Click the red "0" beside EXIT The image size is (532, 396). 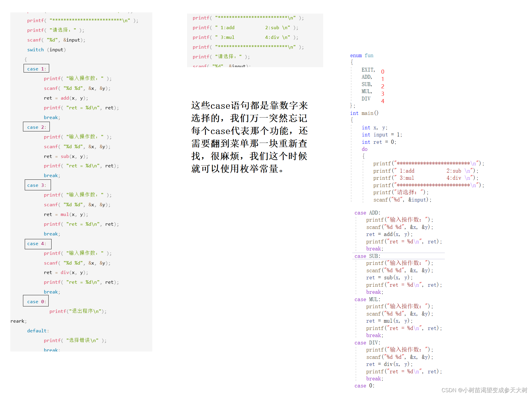[x=383, y=72]
